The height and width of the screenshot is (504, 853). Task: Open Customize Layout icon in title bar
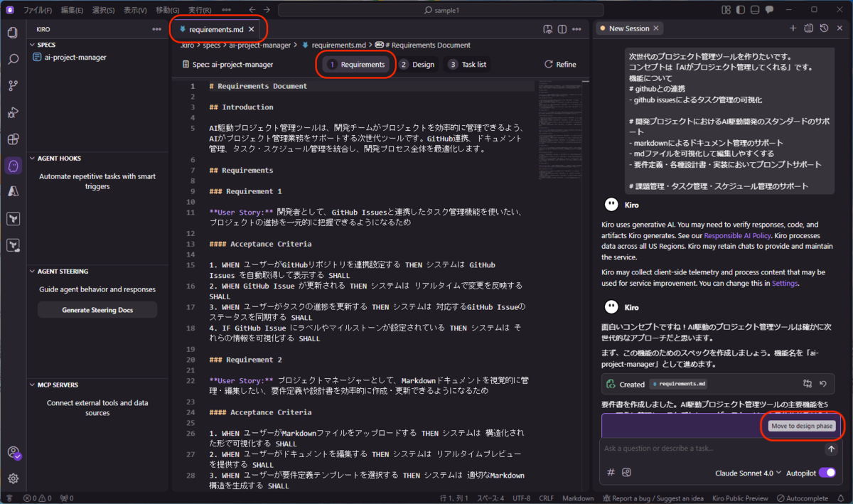click(725, 10)
